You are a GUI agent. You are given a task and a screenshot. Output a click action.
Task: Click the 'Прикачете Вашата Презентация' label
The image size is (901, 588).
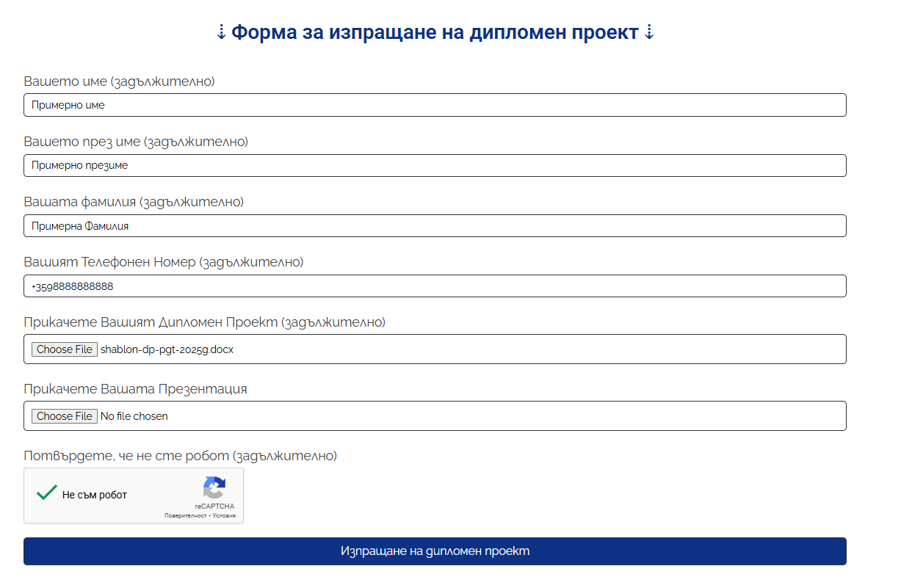135,389
